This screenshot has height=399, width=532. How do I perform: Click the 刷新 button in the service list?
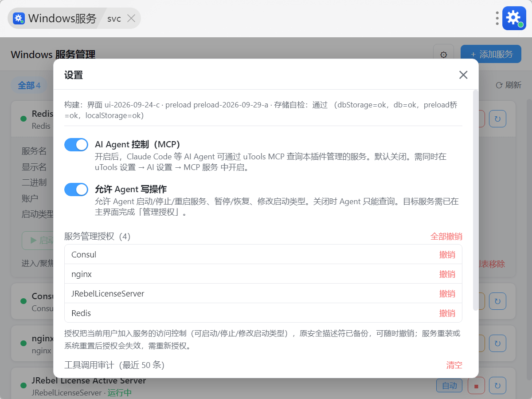tap(509, 85)
